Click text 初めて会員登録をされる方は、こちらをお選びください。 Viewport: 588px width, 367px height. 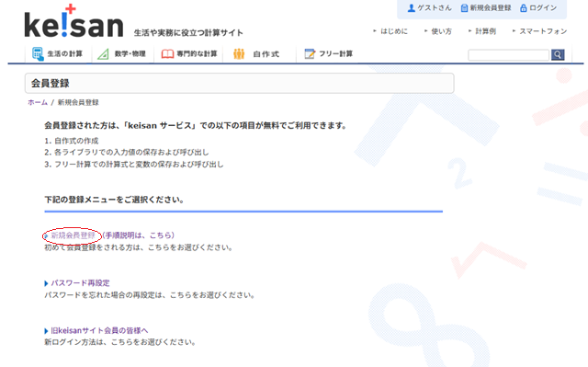[x=139, y=247]
